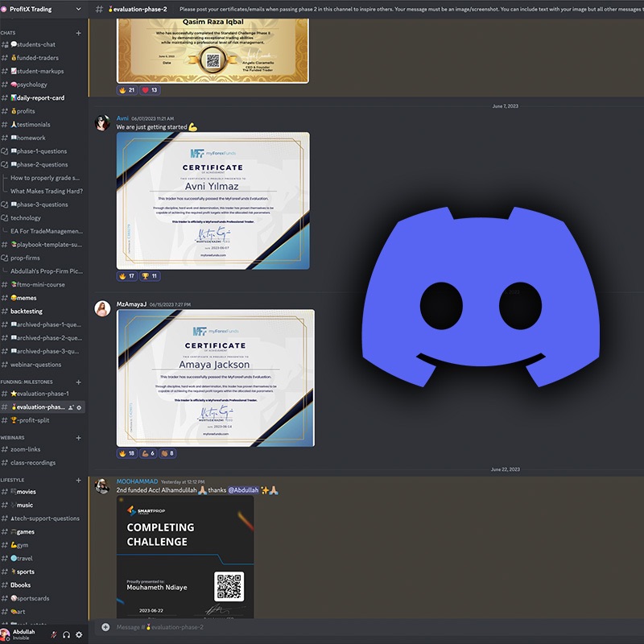
Task: Open edit channel gear for evaluation-phase-2
Action: (79, 407)
